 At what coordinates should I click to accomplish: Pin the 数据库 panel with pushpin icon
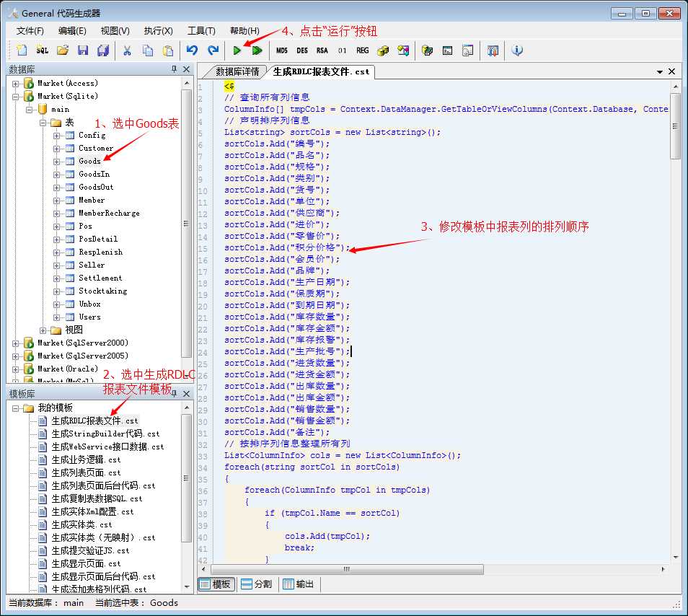[175, 69]
